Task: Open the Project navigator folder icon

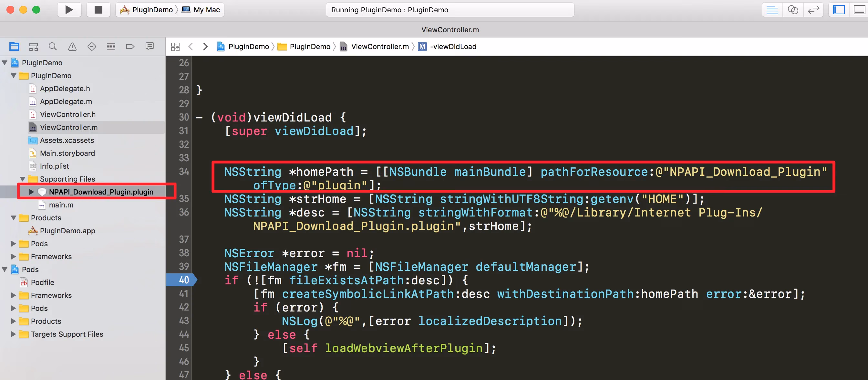Action: coord(14,47)
